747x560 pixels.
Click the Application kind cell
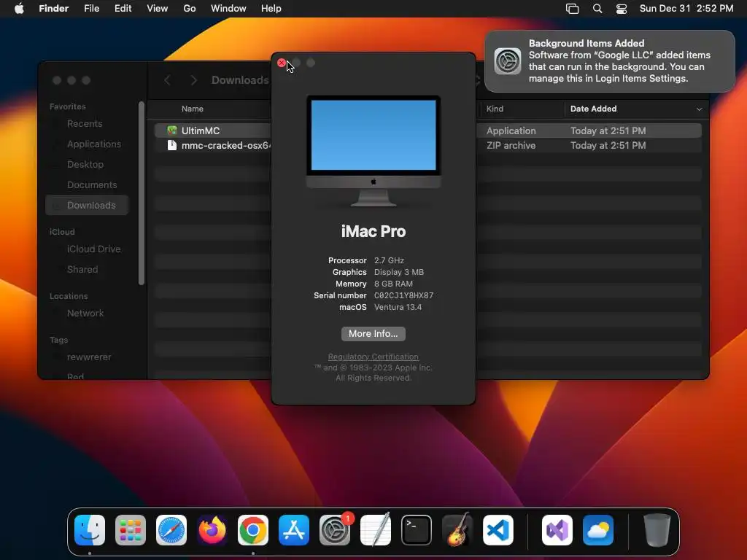tap(511, 131)
